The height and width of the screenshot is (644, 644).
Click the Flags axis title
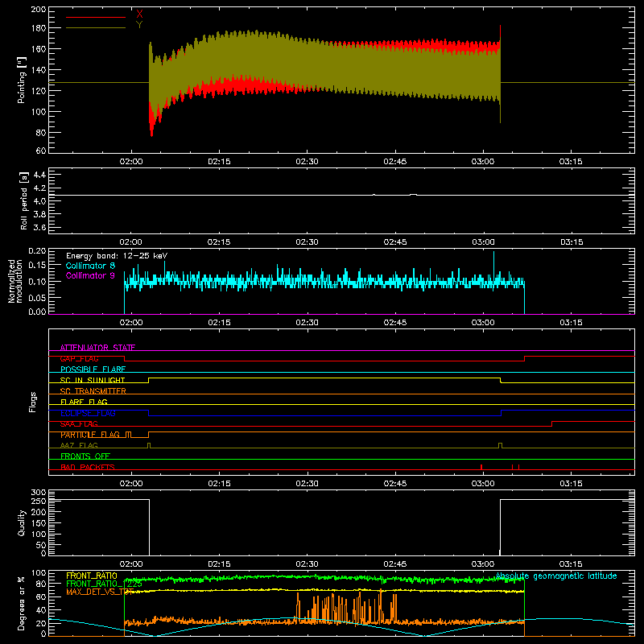pyautogui.click(x=32, y=402)
